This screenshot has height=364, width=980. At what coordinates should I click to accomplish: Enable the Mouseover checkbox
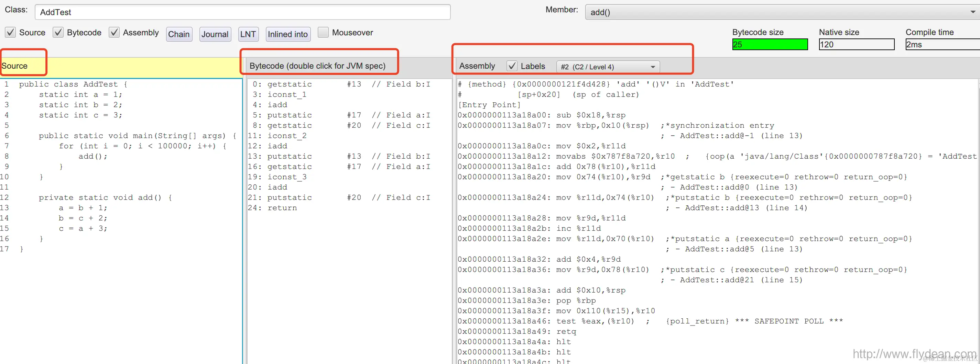point(323,33)
